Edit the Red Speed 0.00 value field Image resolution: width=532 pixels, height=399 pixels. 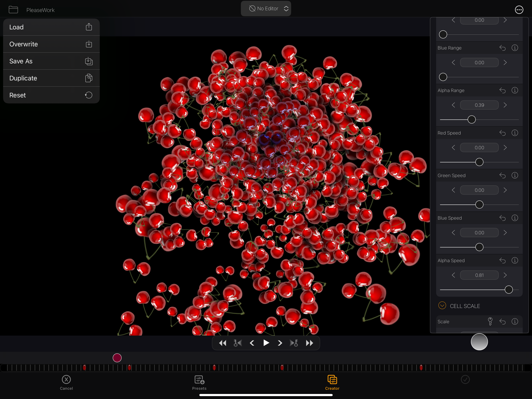click(x=479, y=148)
